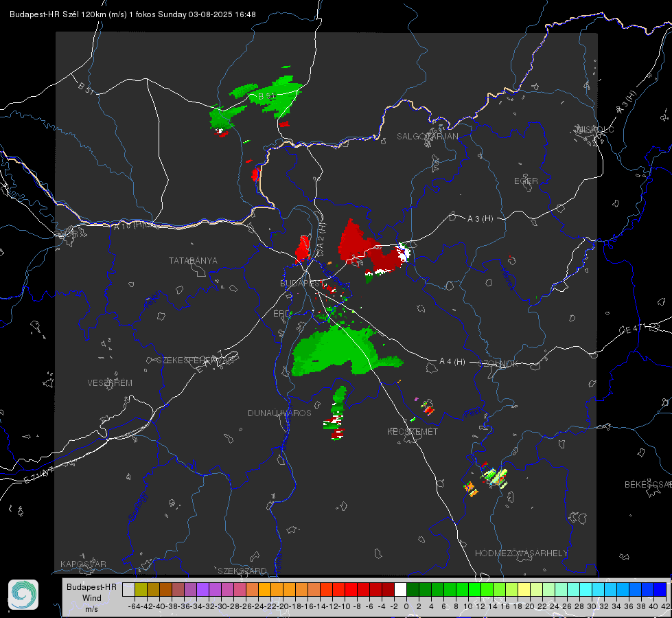Image resolution: width=672 pixels, height=618 pixels.
Task: Click the MISKOLC city label
Action: (x=595, y=129)
